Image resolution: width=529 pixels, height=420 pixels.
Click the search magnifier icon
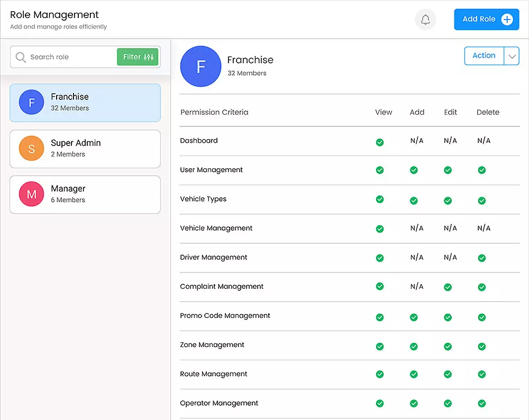[x=21, y=57]
